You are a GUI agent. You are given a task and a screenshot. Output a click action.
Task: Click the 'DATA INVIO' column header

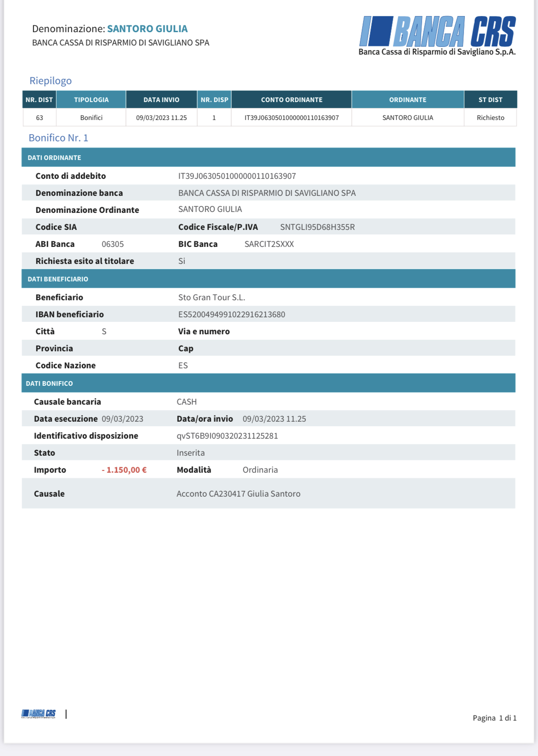[x=161, y=99]
